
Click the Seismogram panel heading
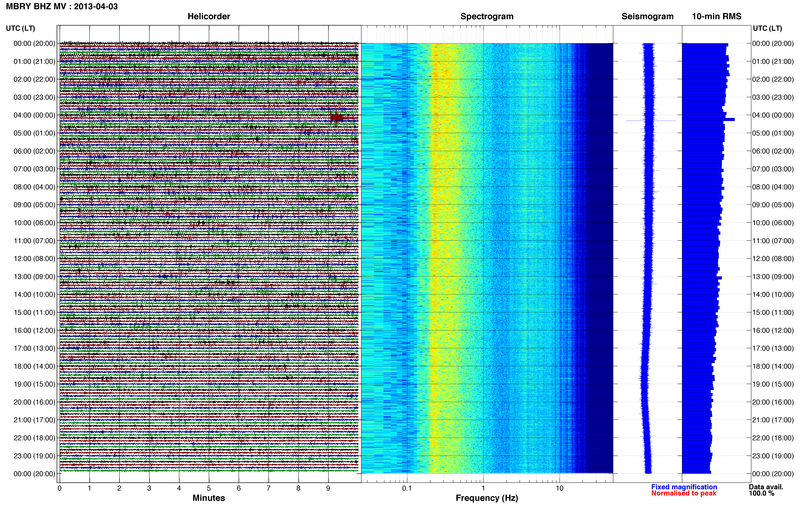coord(648,16)
